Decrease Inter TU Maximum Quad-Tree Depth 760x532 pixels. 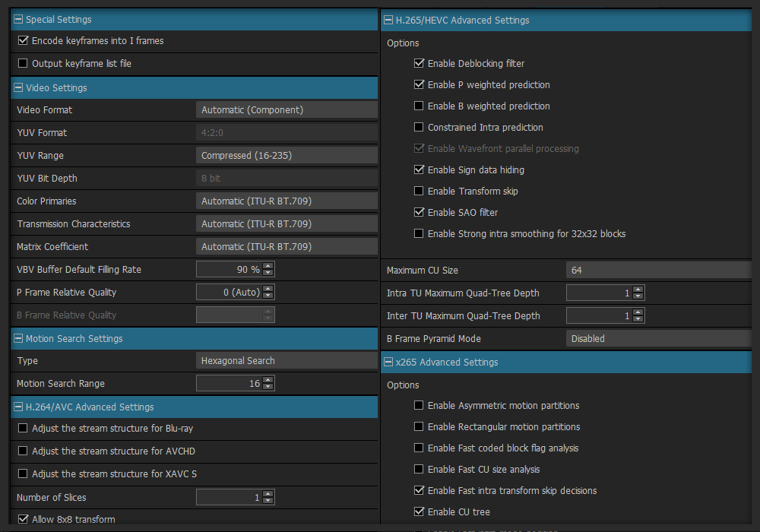(x=638, y=319)
